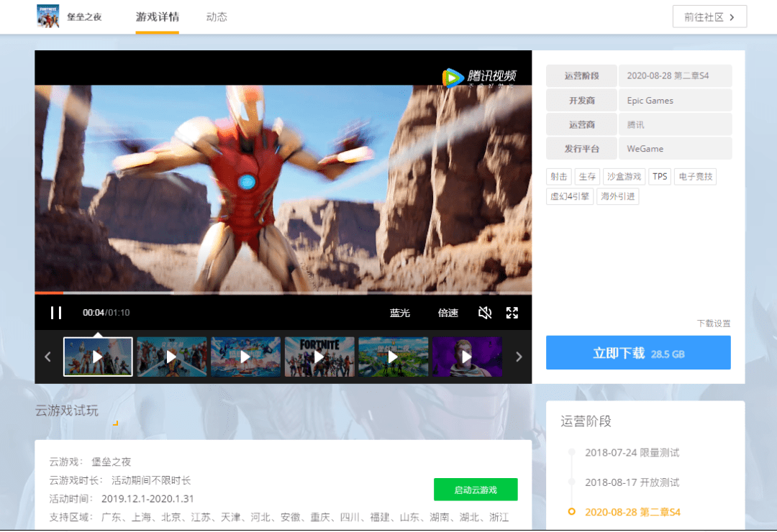Switch to the 游戏详情 tab
This screenshot has width=777, height=532.
[157, 17]
